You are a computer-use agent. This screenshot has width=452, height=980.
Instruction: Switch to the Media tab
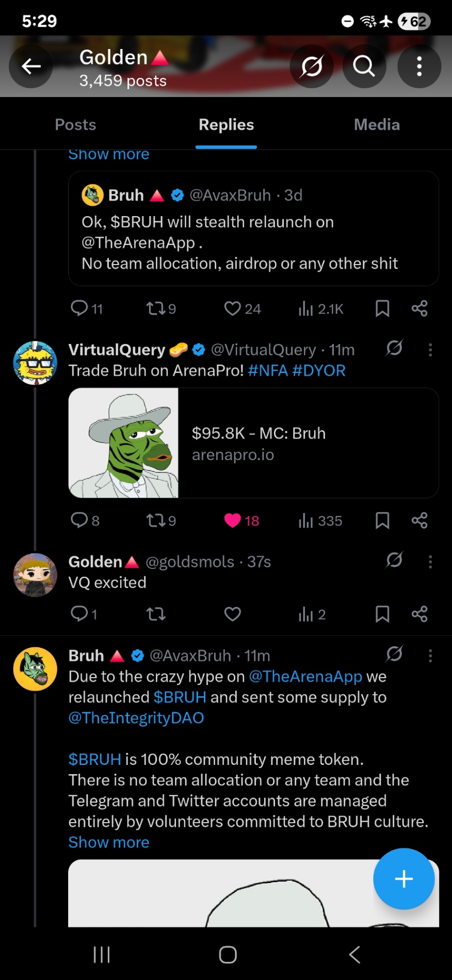(x=377, y=125)
